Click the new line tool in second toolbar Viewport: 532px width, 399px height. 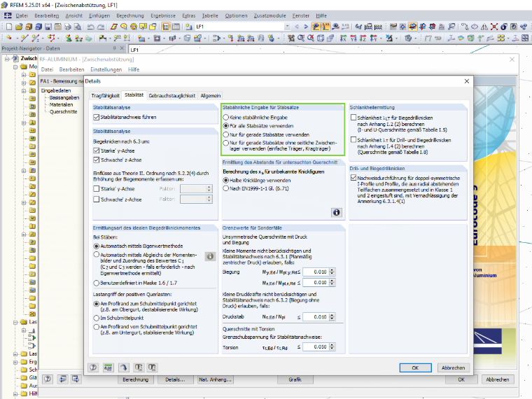tap(24, 38)
